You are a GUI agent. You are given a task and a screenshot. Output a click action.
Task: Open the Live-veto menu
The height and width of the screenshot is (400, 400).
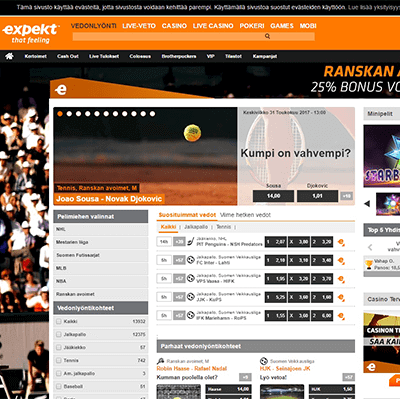click(x=139, y=26)
